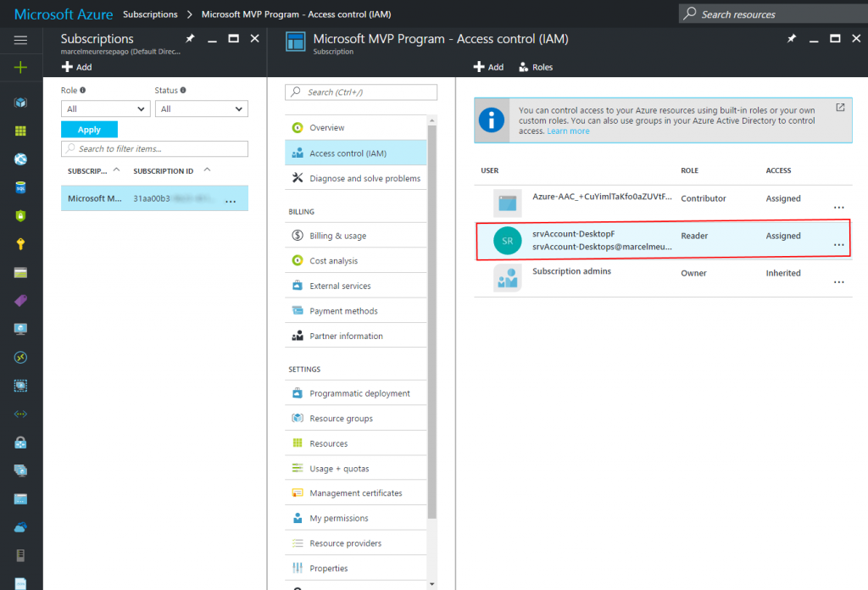
Task: Click the Status info tooltip icon
Action: 183,90
